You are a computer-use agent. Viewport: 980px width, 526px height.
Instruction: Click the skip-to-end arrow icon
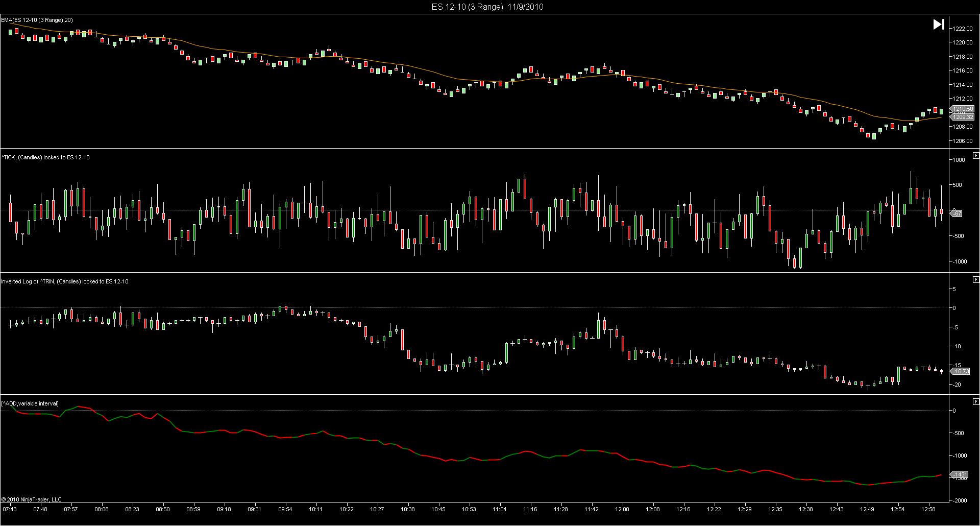pos(939,24)
